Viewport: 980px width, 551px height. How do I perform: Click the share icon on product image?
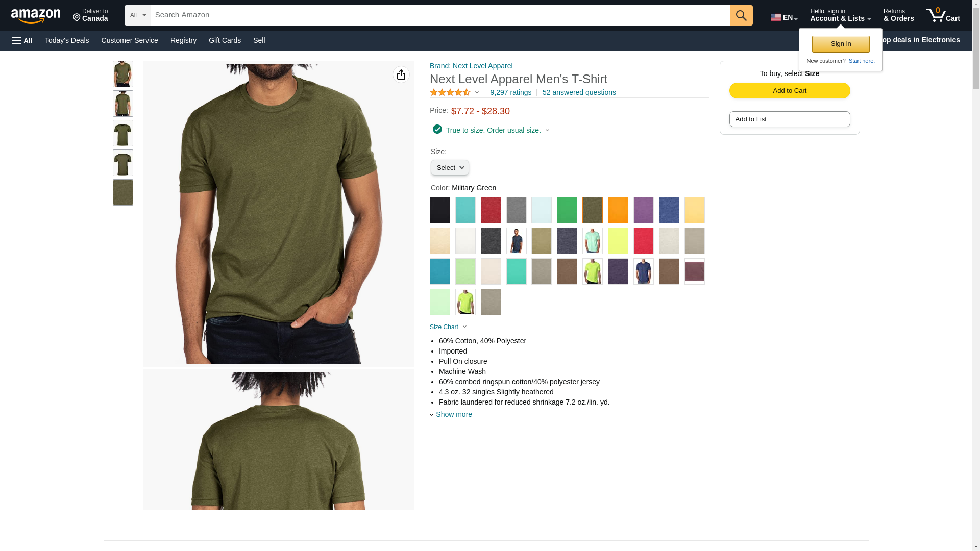tap(401, 74)
